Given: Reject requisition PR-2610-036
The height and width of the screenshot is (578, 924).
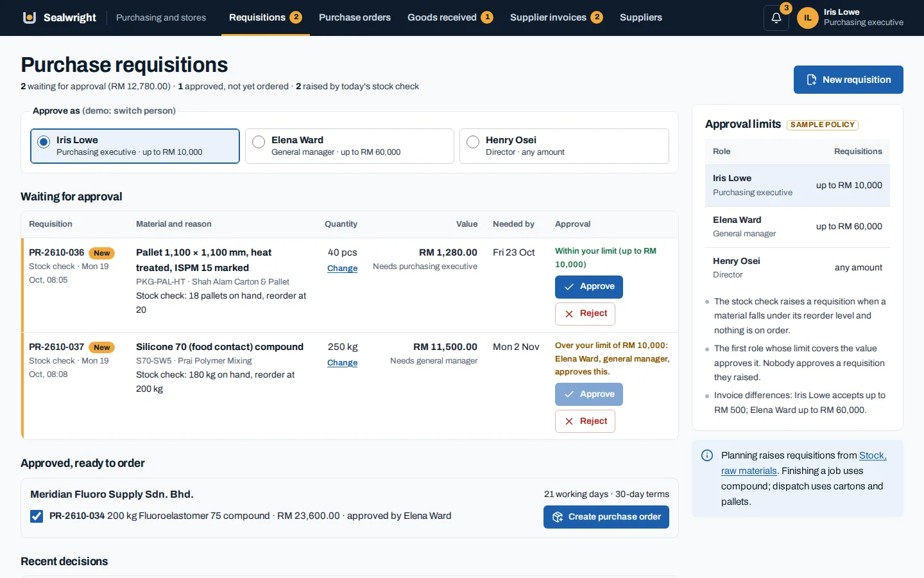Looking at the screenshot, I should 585,313.
